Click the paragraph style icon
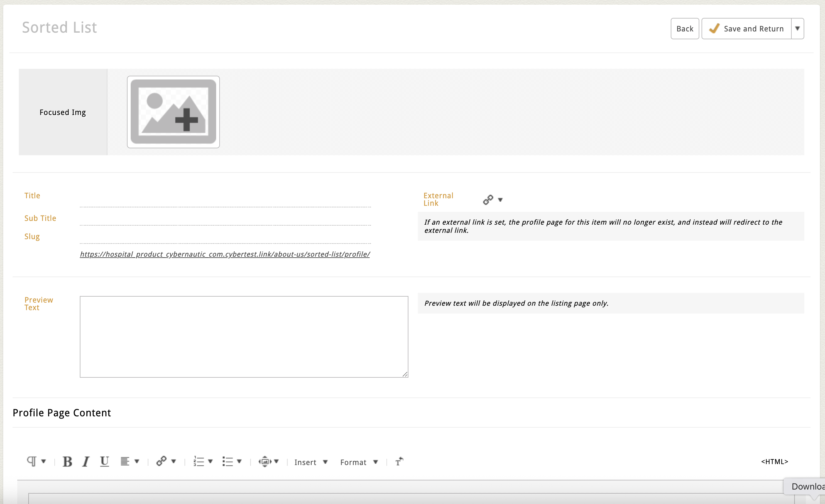This screenshot has width=825, height=504. [x=32, y=461]
